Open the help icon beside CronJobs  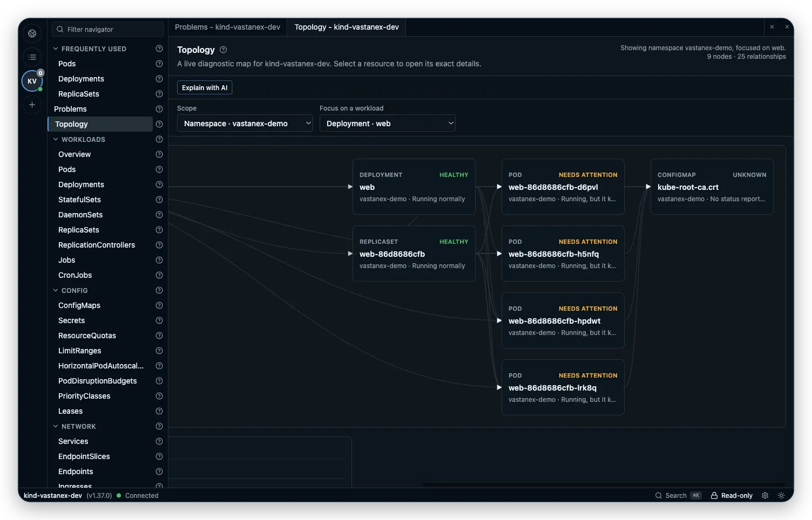159,275
